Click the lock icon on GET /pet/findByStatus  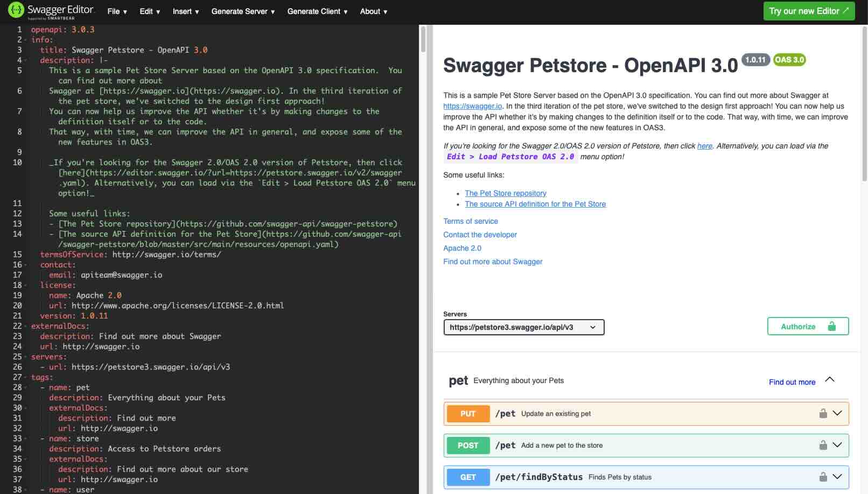823,477
